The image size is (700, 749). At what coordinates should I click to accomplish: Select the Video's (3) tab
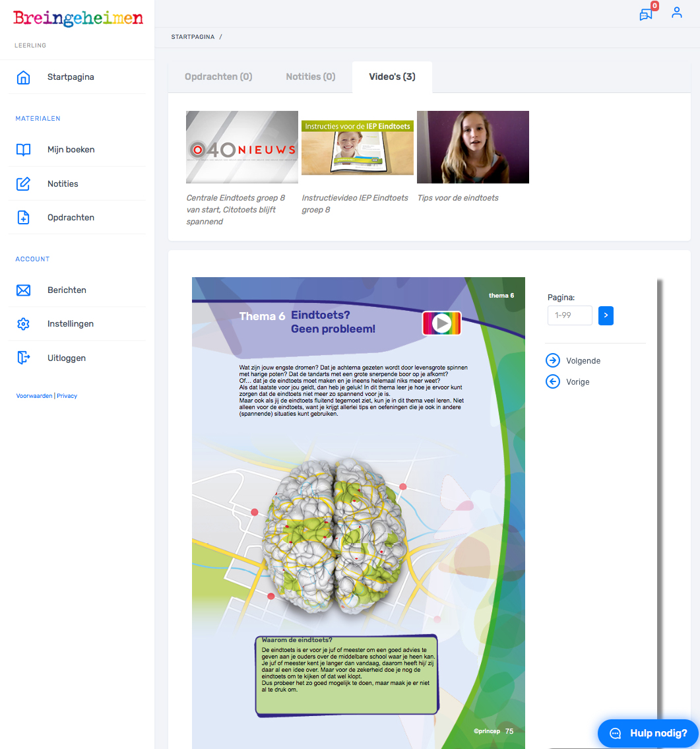(x=392, y=77)
